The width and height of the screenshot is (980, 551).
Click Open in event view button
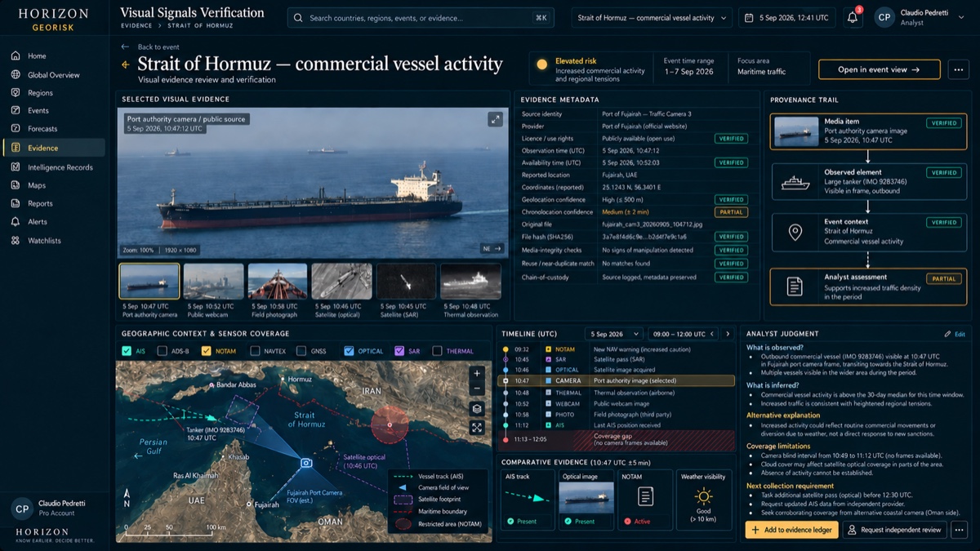point(879,69)
